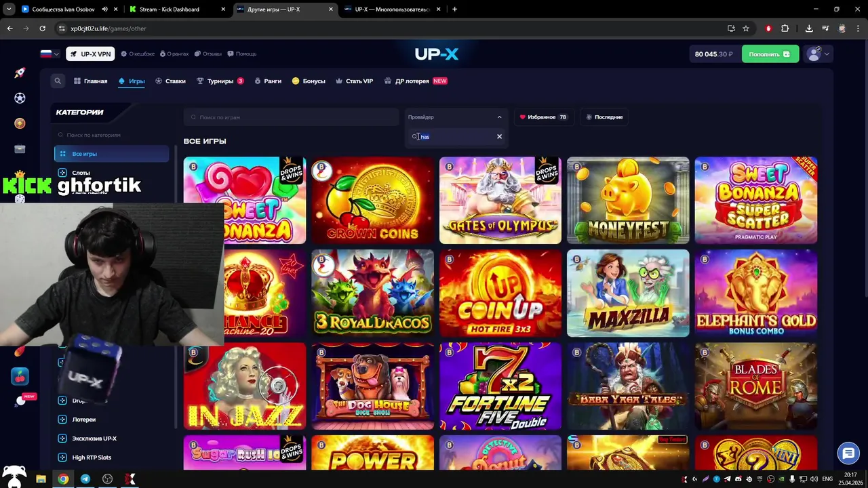
Task: Open the Fortune Five Double game
Action: click(x=500, y=386)
